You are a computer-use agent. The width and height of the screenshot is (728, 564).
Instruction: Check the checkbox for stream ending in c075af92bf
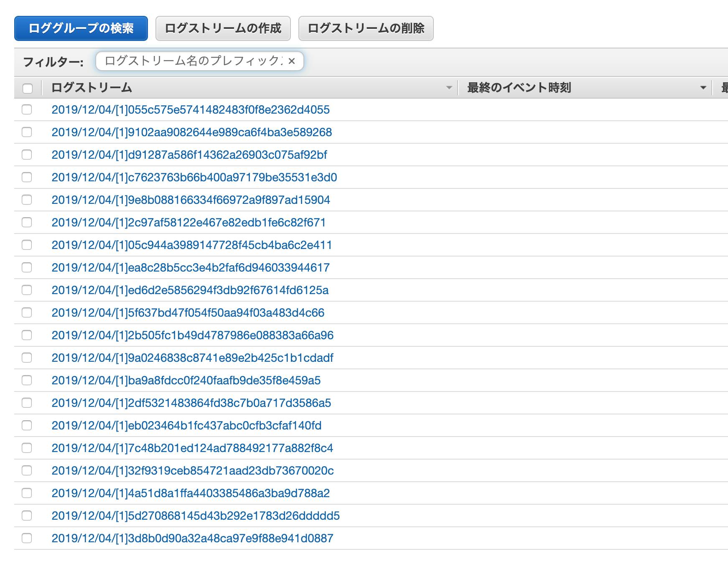(x=28, y=155)
